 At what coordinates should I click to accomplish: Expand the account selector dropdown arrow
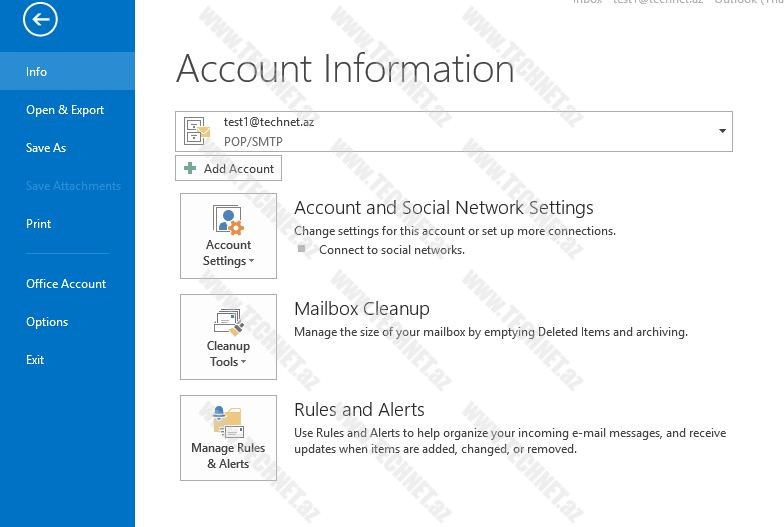point(722,131)
